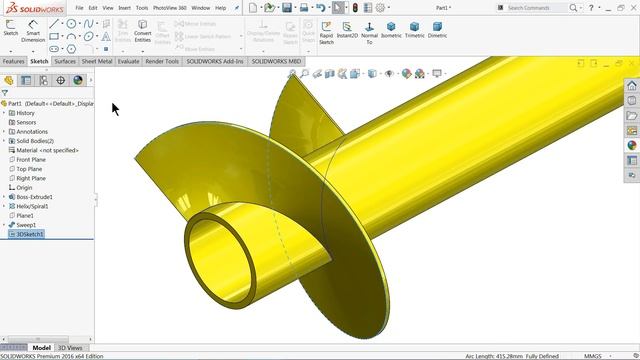Switch to the Evaluate tab

pos(128,61)
